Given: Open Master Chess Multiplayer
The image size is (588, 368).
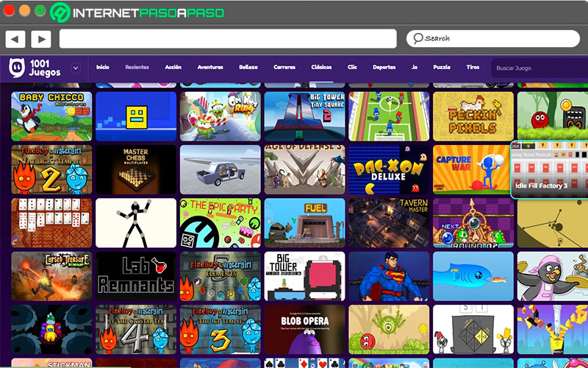Looking at the screenshot, I should [x=136, y=170].
